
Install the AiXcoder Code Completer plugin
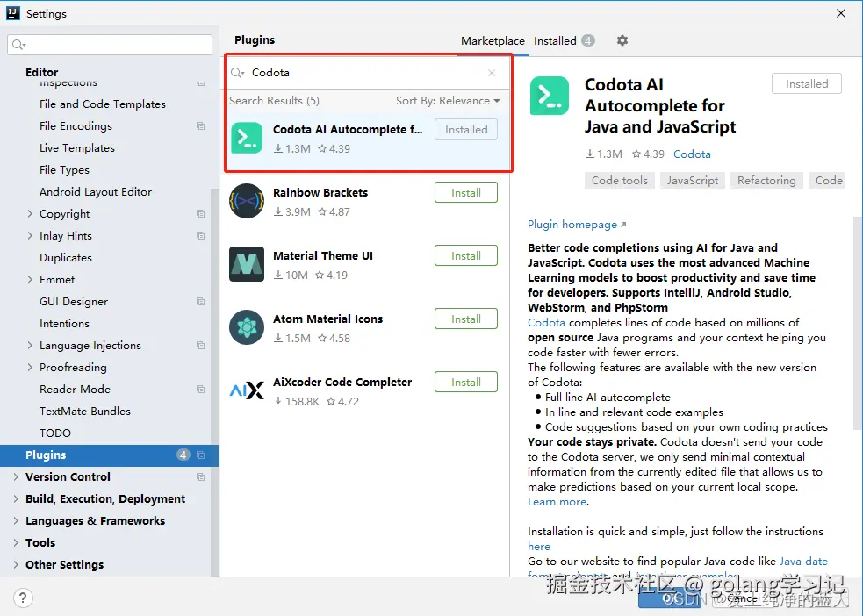pos(466,383)
